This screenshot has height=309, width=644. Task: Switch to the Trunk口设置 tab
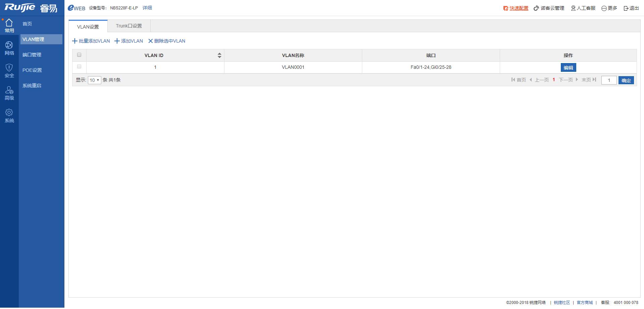[x=129, y=26]
